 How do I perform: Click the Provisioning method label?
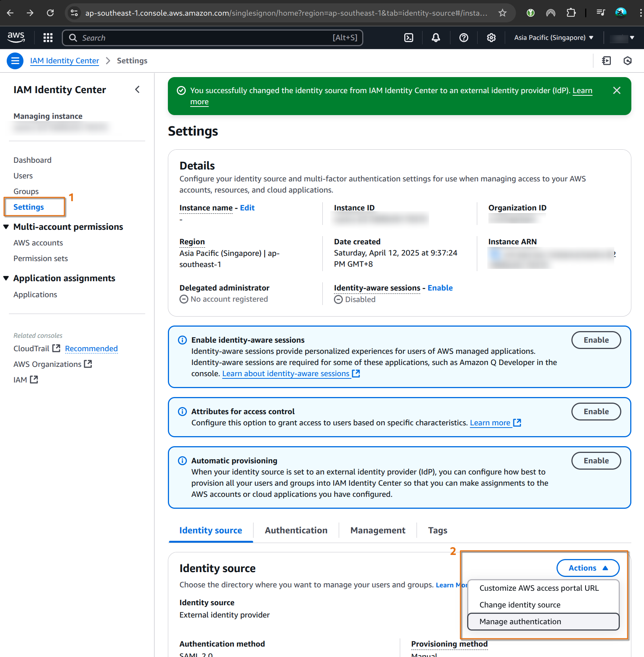(x=449, y=644)
